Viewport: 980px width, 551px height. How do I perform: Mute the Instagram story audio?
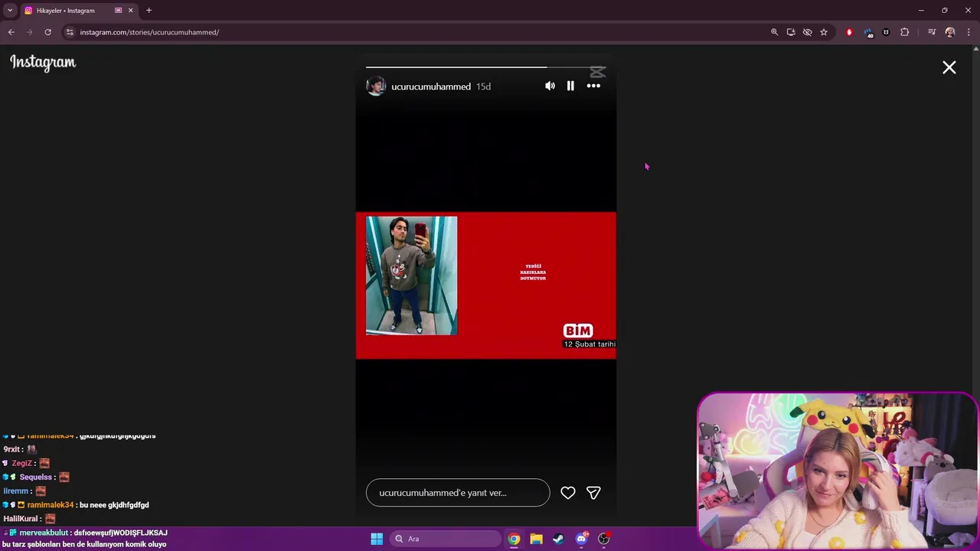(x=550, y=86)
